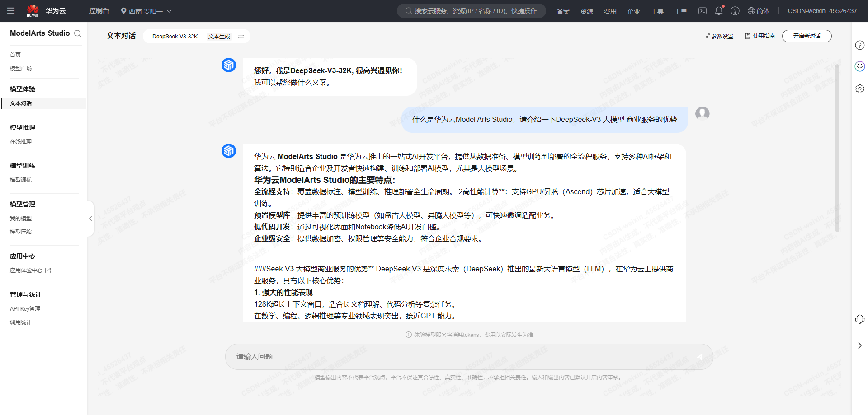
Task: Search within ModelArts Studio sidebar
Action: click(x=78, y=33)
